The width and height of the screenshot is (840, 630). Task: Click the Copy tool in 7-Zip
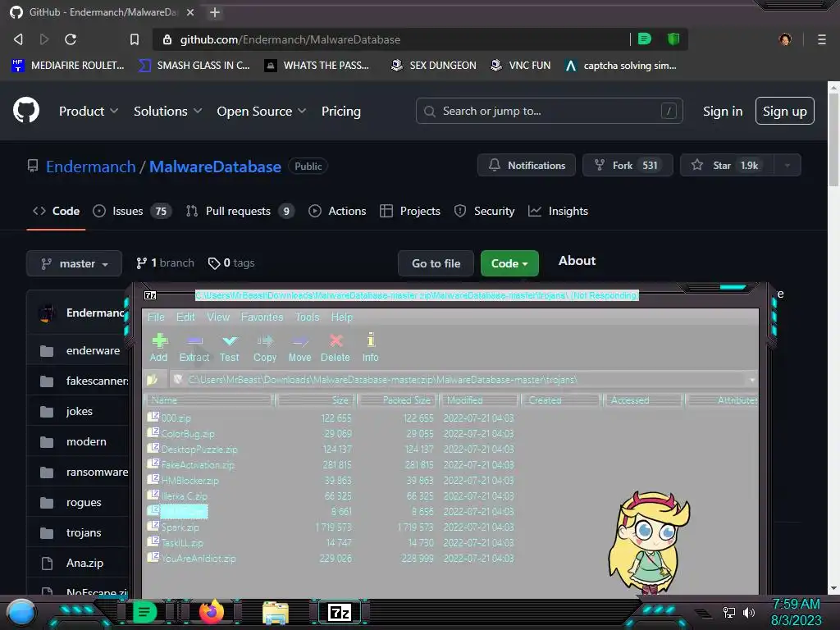tap(265, 348)
